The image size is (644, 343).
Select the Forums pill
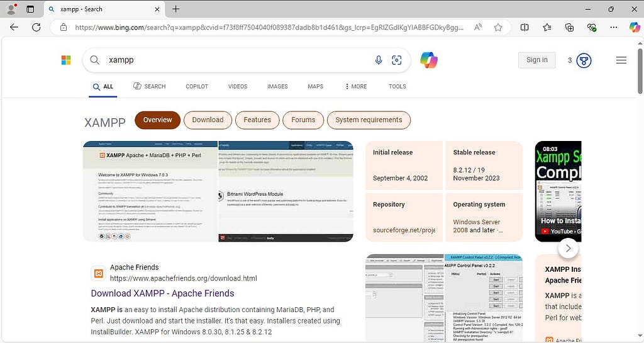[303, 120]
